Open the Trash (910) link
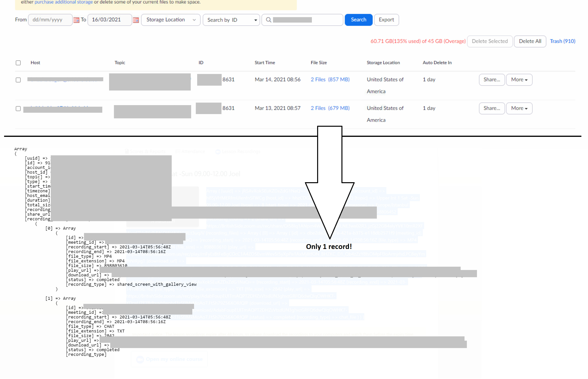 (563, 41)
